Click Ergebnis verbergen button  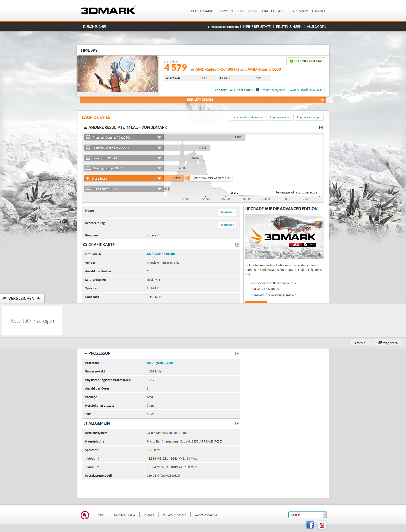pyautogui.click(x=309, y=117)
